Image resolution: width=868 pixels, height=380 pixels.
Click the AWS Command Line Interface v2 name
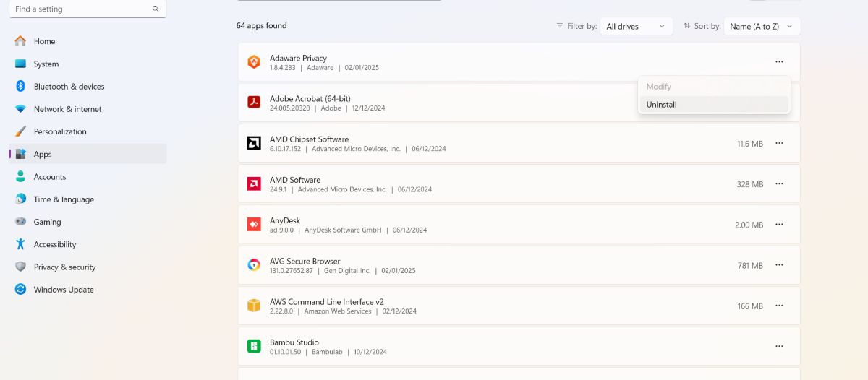pos(327,302)
